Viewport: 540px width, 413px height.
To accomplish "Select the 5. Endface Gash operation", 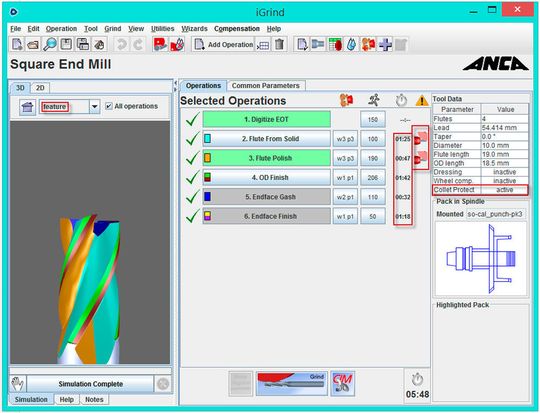I will (267, 197).
